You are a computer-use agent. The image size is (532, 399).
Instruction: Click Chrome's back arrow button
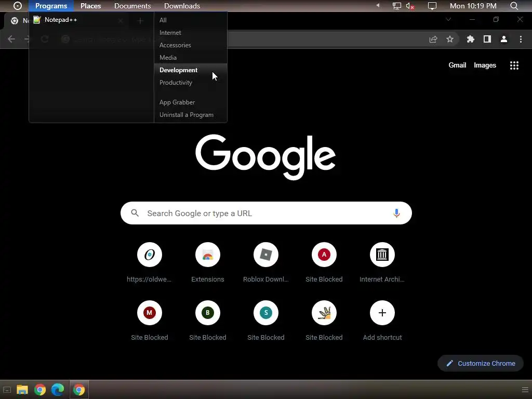click(x=11, y=39)
